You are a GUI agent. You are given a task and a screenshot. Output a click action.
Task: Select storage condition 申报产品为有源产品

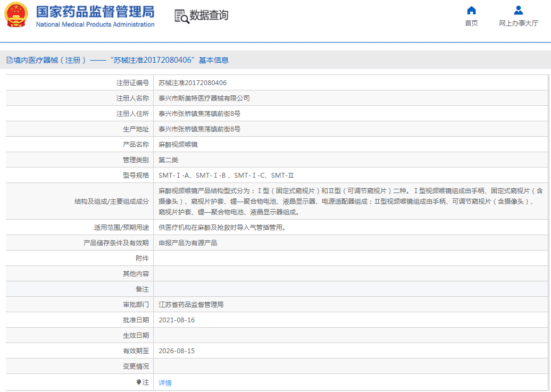coord(188,243)
